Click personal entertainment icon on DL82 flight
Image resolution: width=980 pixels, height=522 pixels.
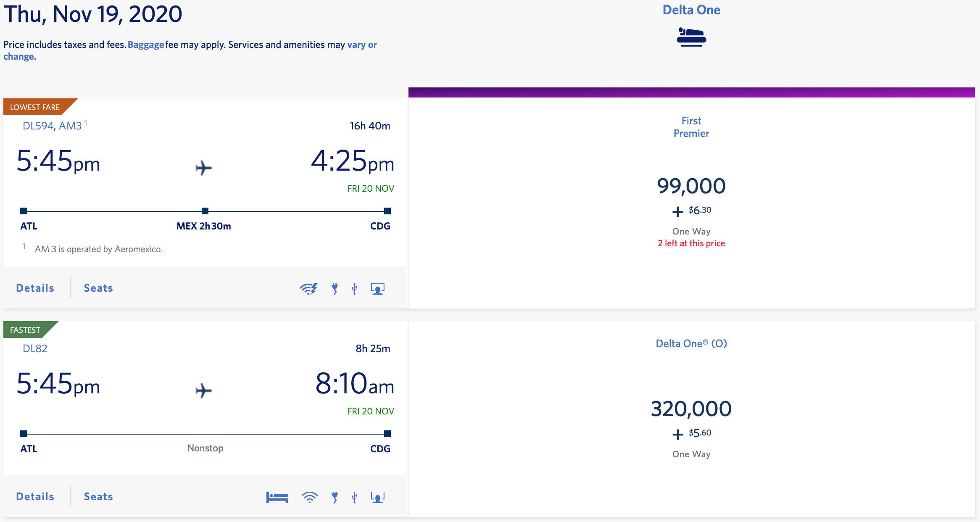[377, 497]
